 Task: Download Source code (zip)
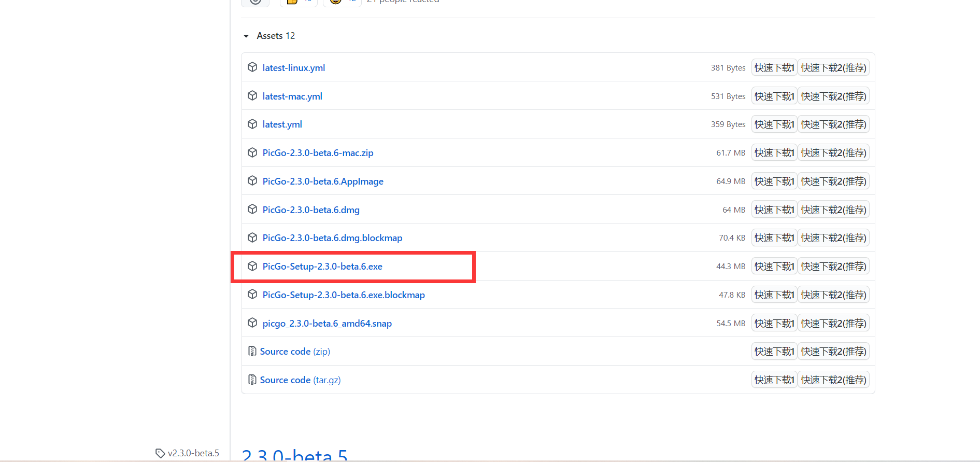click(x=295, y=352)
